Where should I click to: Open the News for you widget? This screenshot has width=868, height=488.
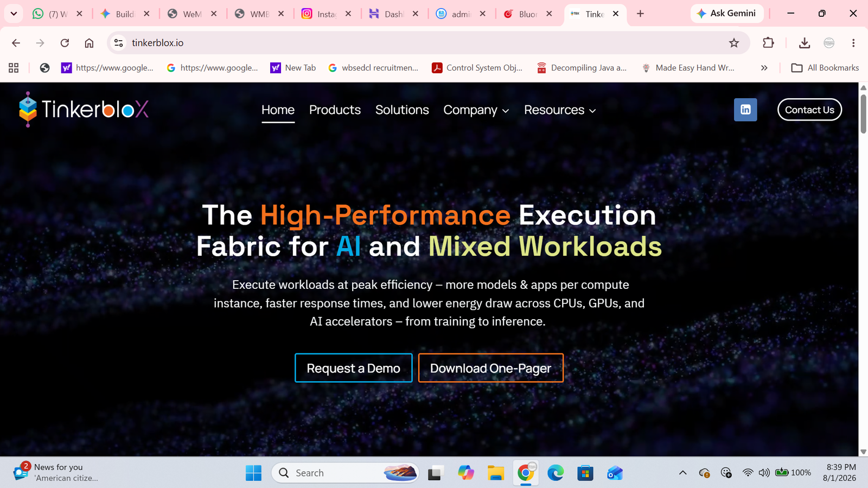click(55, 472)
